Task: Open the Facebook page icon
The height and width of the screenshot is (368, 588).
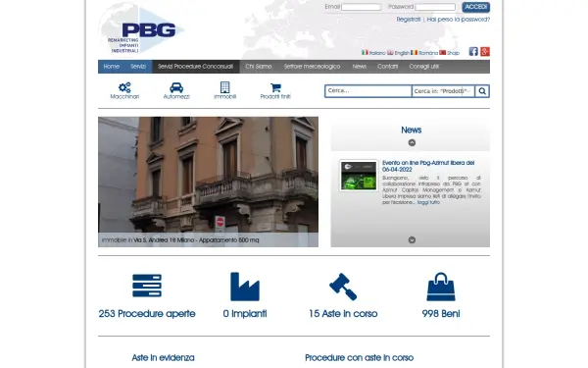Action: tap(473, 51)
